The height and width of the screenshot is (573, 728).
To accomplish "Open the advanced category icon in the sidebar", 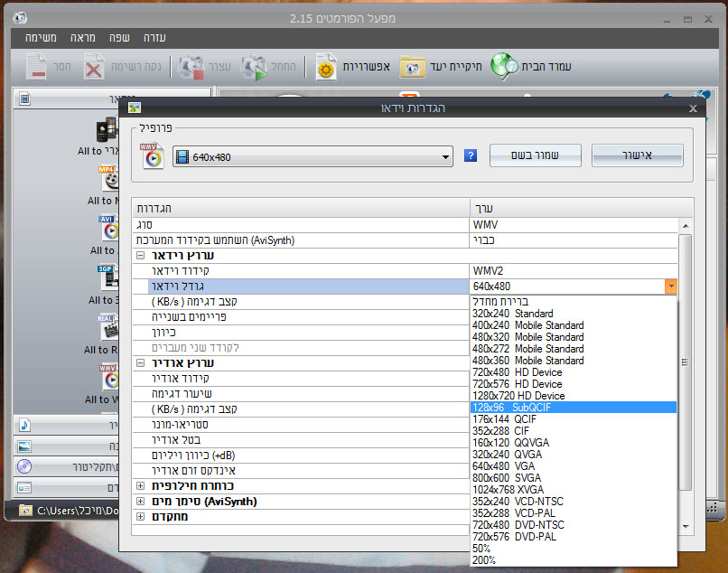I will click(24, 488).
